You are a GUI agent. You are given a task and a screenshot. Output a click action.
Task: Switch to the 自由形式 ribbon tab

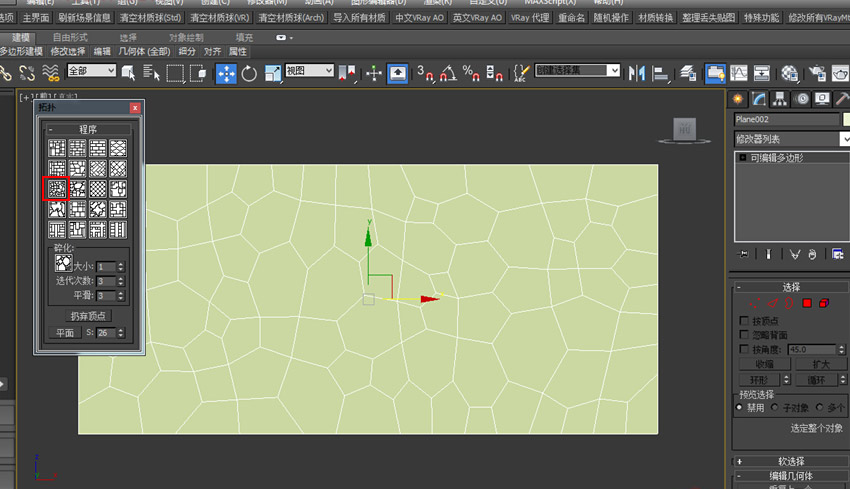[x=70, y=37]
